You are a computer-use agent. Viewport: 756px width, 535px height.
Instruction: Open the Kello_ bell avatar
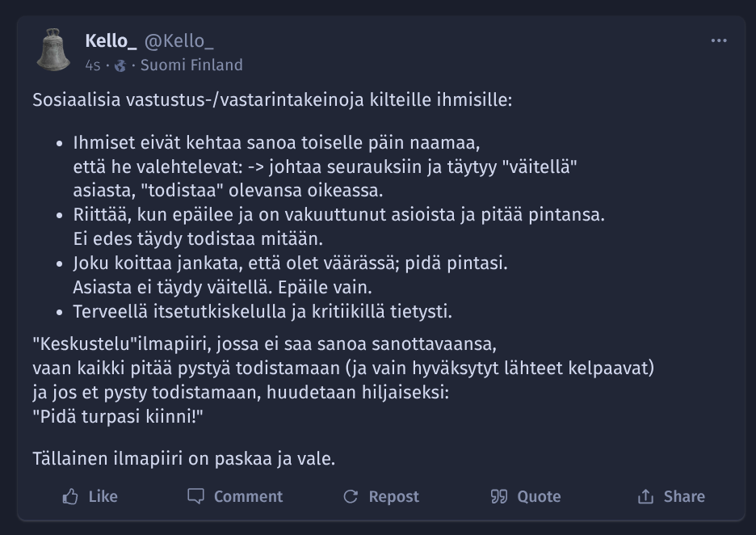(x=54, y=50)
